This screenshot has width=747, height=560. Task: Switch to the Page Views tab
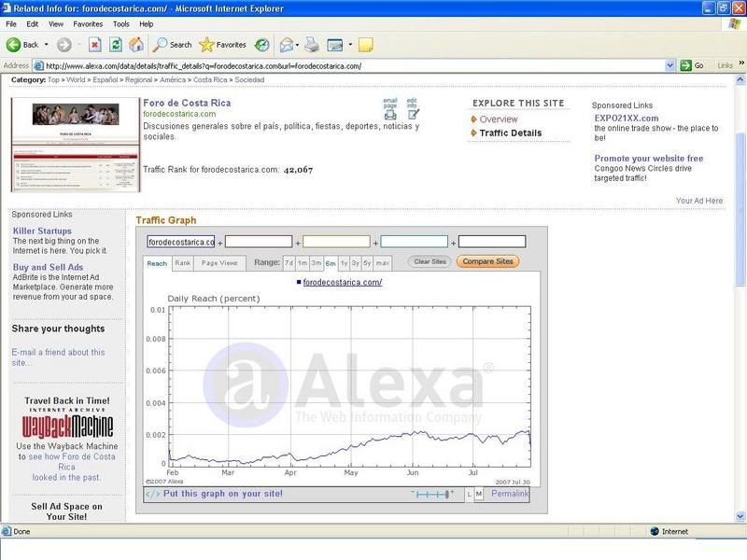219,263
